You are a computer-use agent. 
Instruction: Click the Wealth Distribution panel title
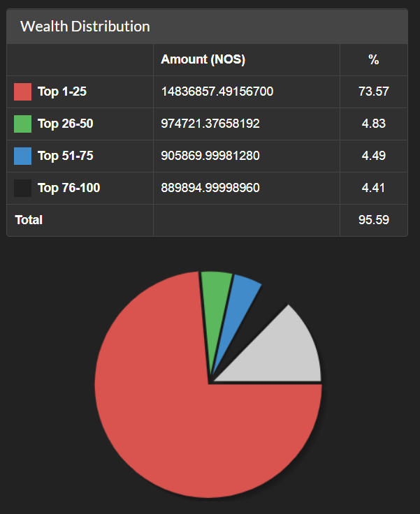85,27
